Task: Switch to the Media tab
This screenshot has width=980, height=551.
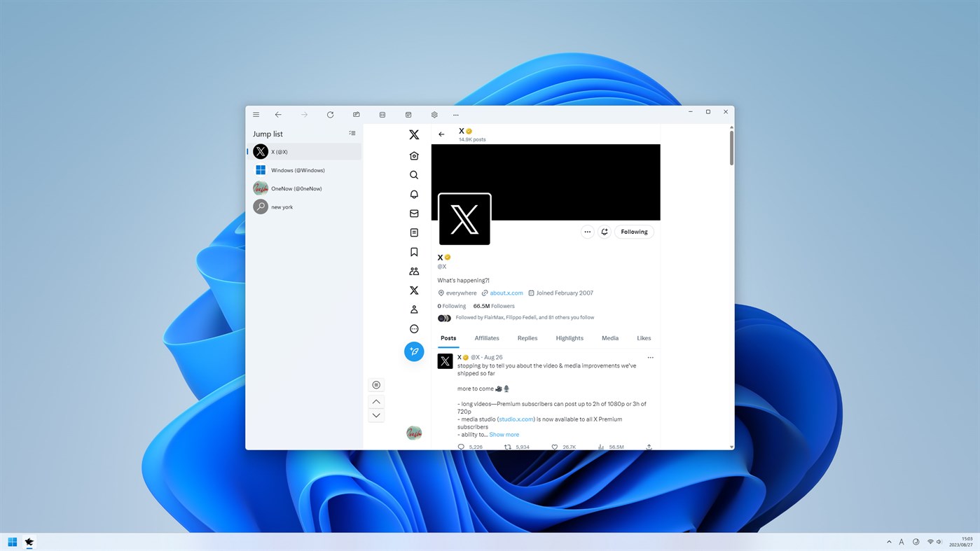Action: click(x=609, y=337)
